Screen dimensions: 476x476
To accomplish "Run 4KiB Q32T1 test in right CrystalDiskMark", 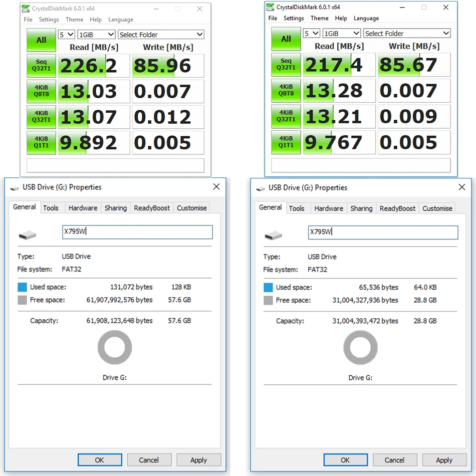I will (x=286, y=116).
